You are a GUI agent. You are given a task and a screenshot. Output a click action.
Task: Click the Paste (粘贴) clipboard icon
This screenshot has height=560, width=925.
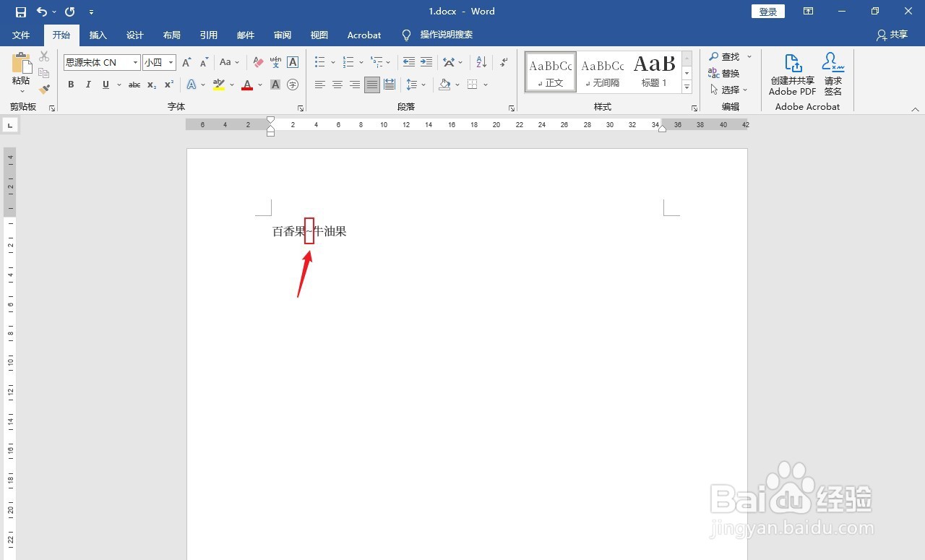click(21, 63)
